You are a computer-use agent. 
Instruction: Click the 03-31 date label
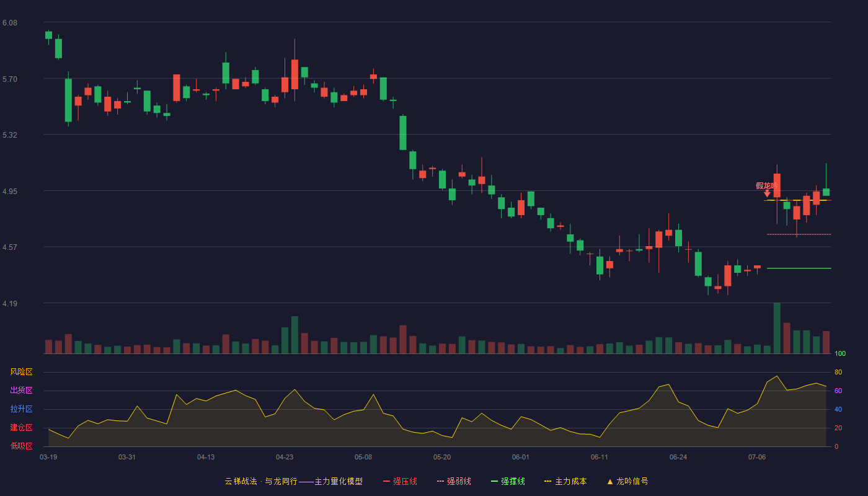click(127, 457)
